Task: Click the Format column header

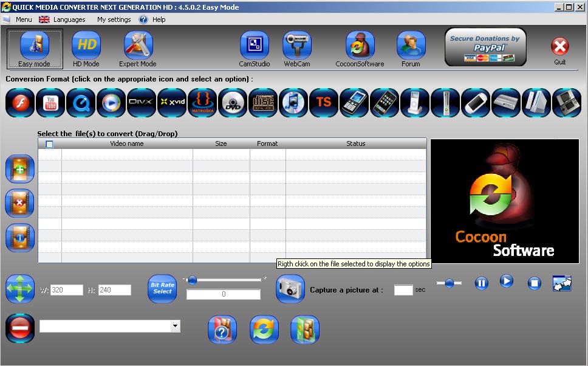Action: tap(267, 143)
